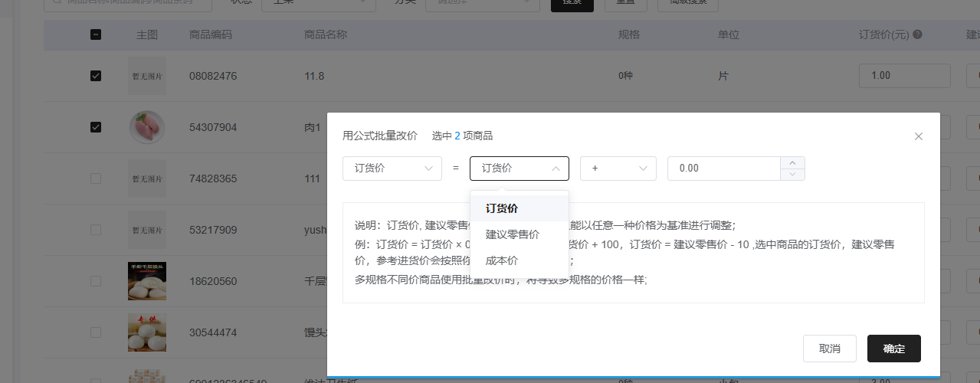980x383 pixels.
Task: Collapse the open base price dropdown
Action: 519,169
